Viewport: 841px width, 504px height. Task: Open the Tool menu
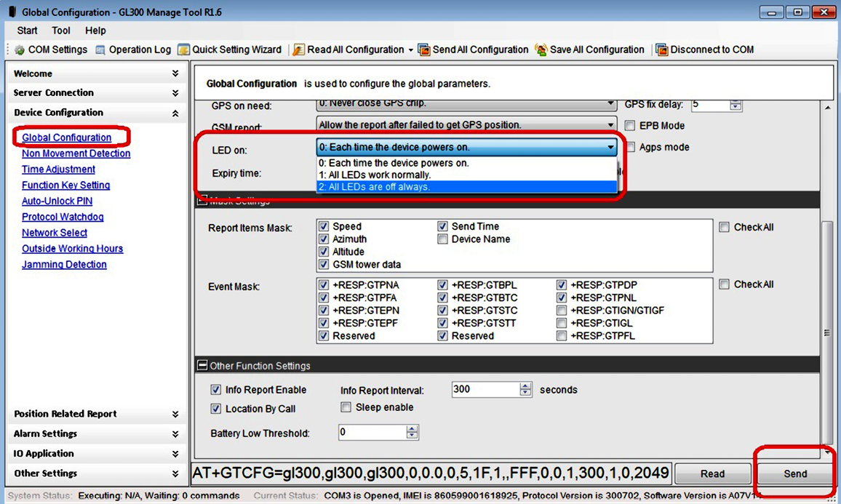pos(61,31)
